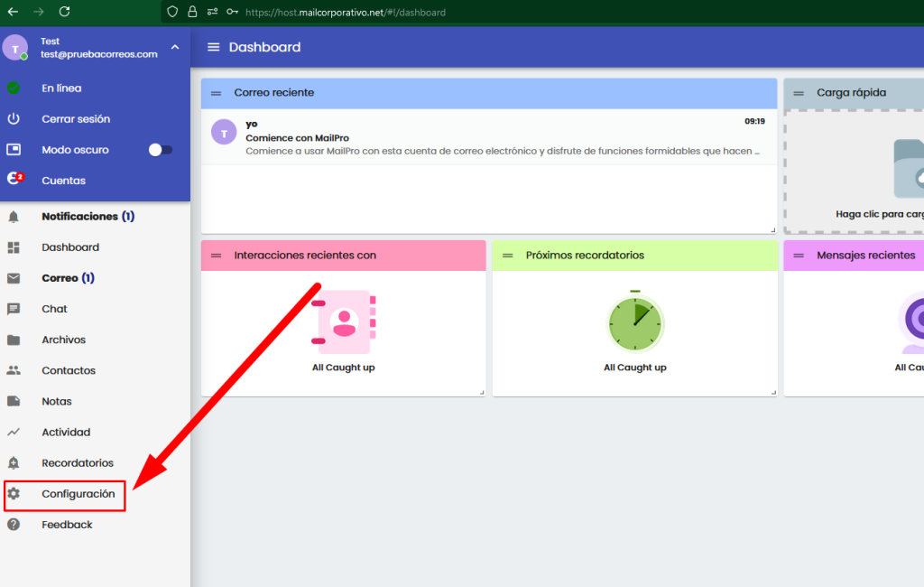Select Dashboard in the sidebar

[70, 247]
